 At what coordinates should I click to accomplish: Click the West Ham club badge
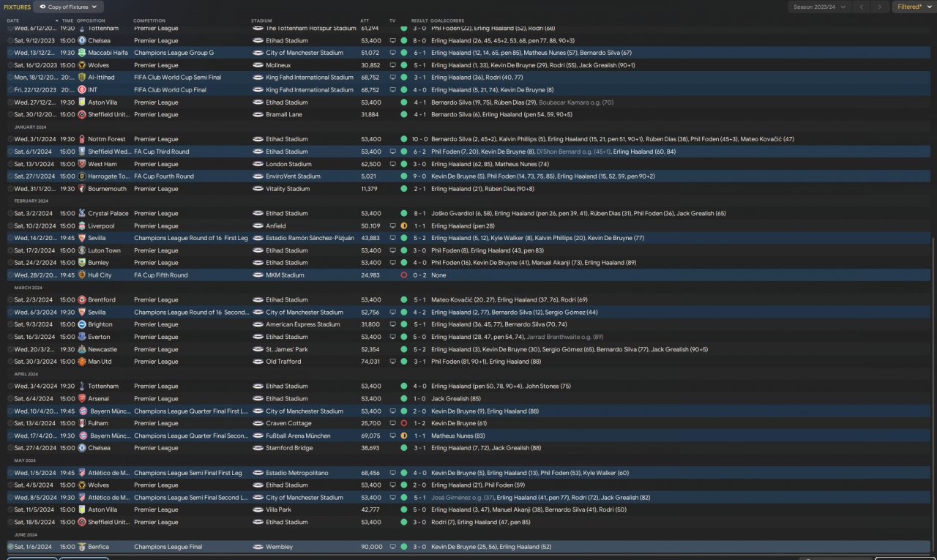(82, 164)
